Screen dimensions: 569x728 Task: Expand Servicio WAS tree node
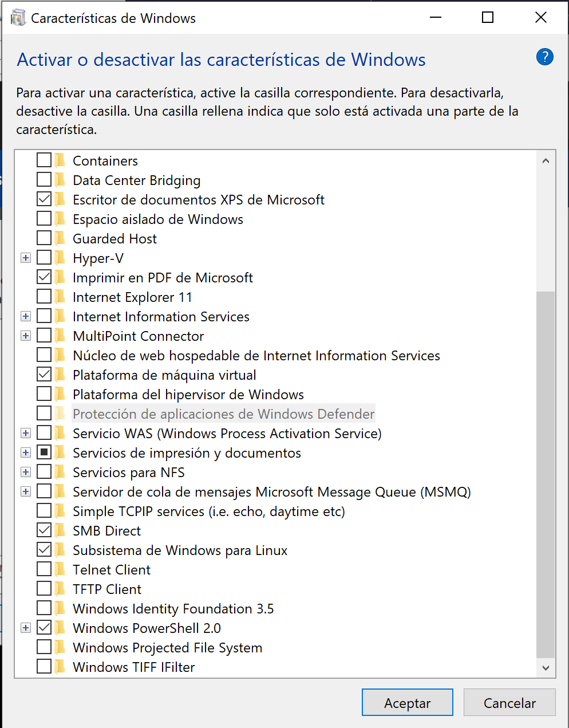(26, 433)
